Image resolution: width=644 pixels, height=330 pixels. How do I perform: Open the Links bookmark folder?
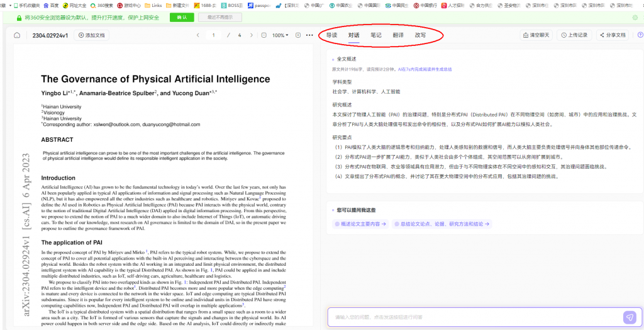click(x=153, y=6)
